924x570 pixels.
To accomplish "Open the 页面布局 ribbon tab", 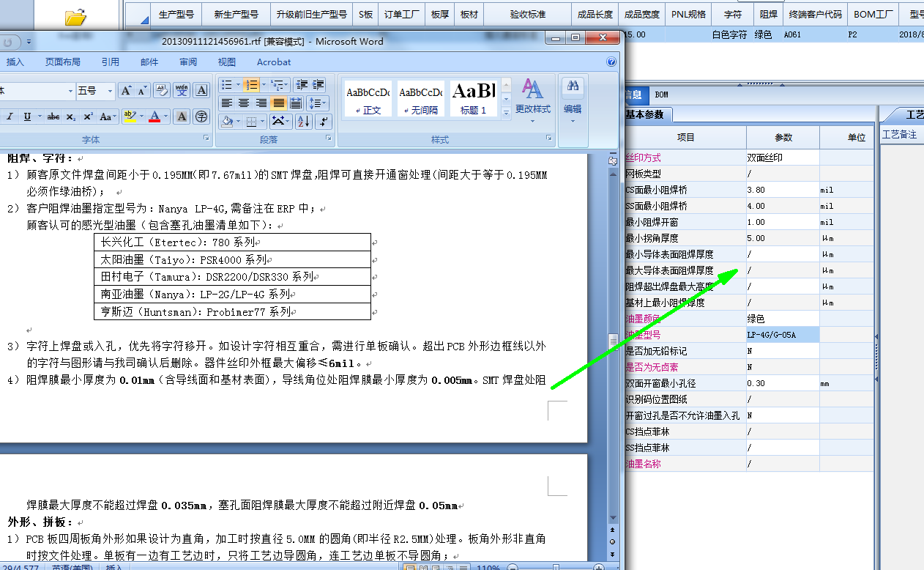I will pos(63,62).
